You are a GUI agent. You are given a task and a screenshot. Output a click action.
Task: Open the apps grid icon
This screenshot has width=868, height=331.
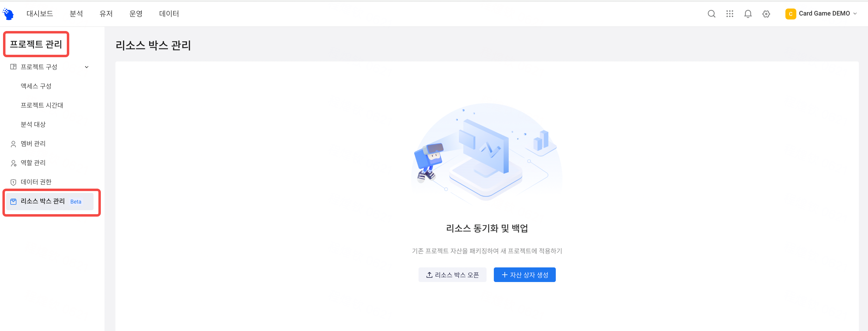[x=730, y=14]
